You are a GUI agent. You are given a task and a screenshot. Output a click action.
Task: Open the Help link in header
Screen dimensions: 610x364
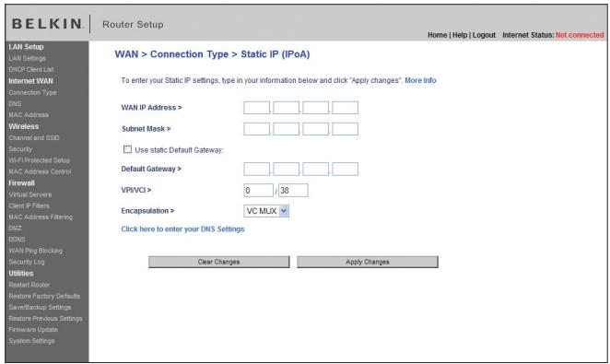click(x=460, y=35)
